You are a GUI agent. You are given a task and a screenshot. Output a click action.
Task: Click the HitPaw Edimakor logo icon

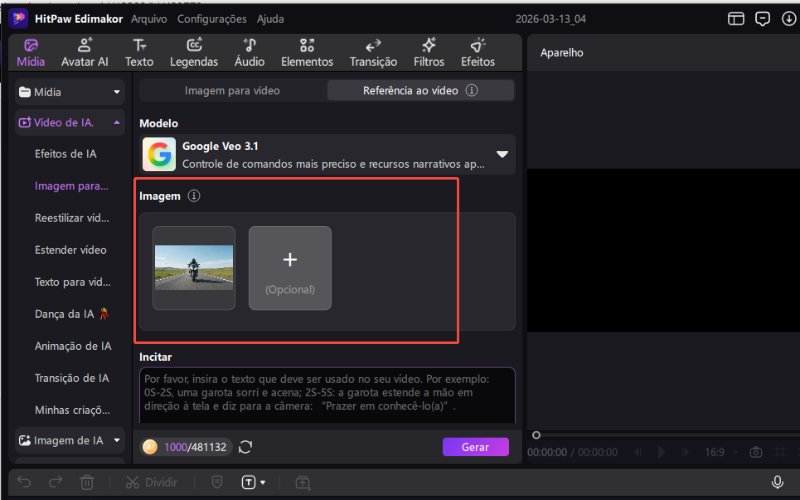tap(18, 19)
